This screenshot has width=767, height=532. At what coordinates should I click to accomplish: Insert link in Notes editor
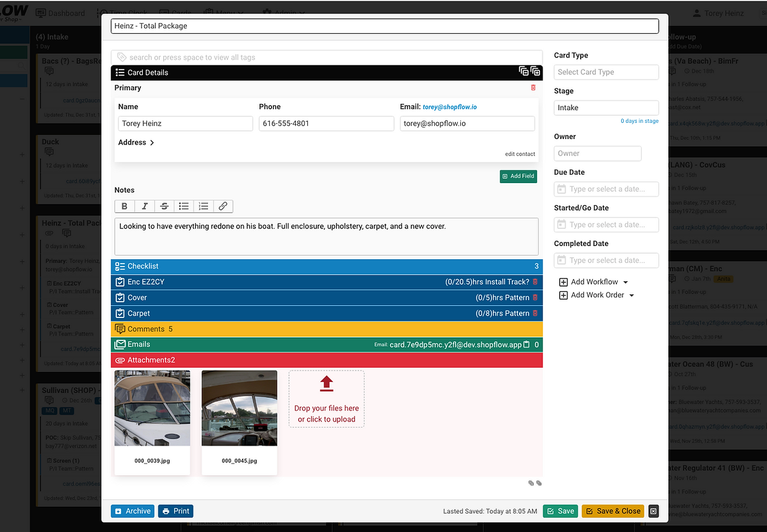(x=223, y=206)
